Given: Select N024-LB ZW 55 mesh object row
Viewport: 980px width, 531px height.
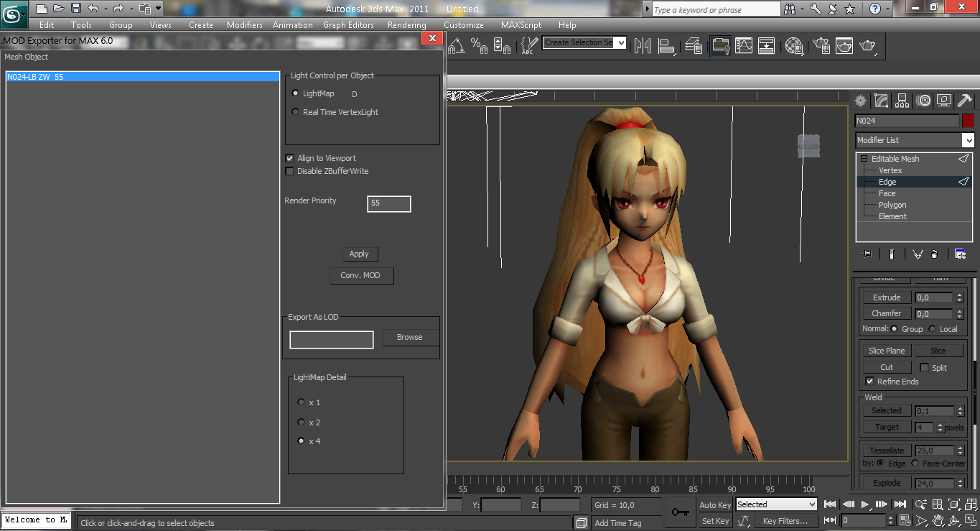Looking at the screenshot, I should point(142,77).
